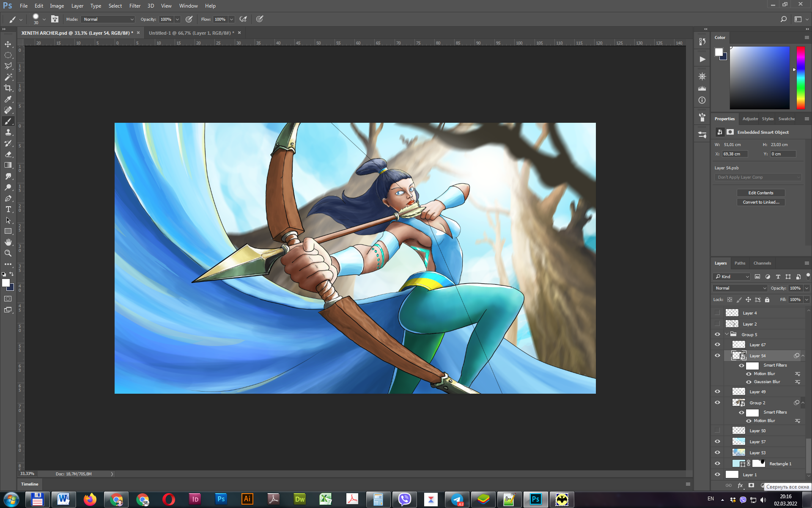
Task: Select the Elliptical Marquee tool
Action: coord(8,55)
